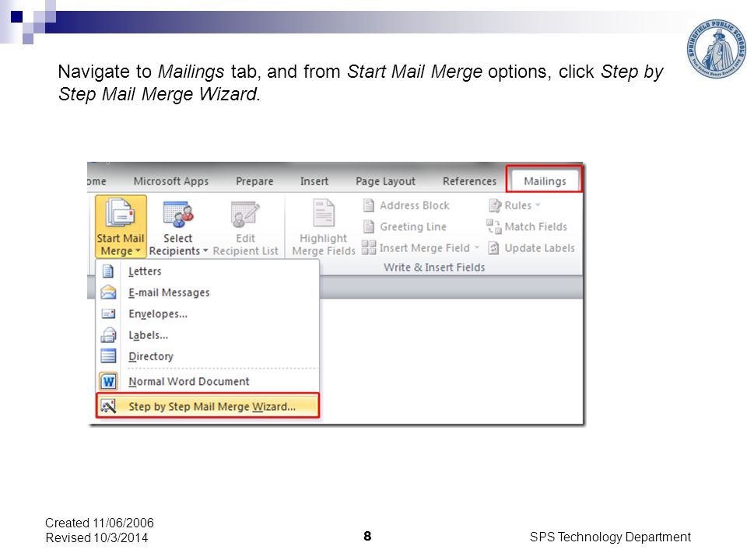Click the Select Recipients icon
The height and width of the screenshot is (560, 747).
coord(178,213)
